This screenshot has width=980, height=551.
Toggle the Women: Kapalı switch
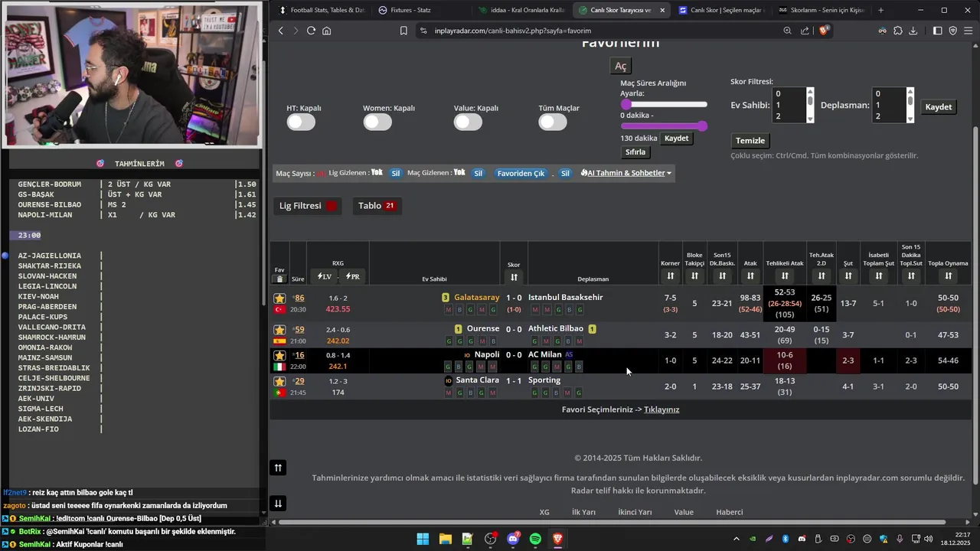point(377,122)
